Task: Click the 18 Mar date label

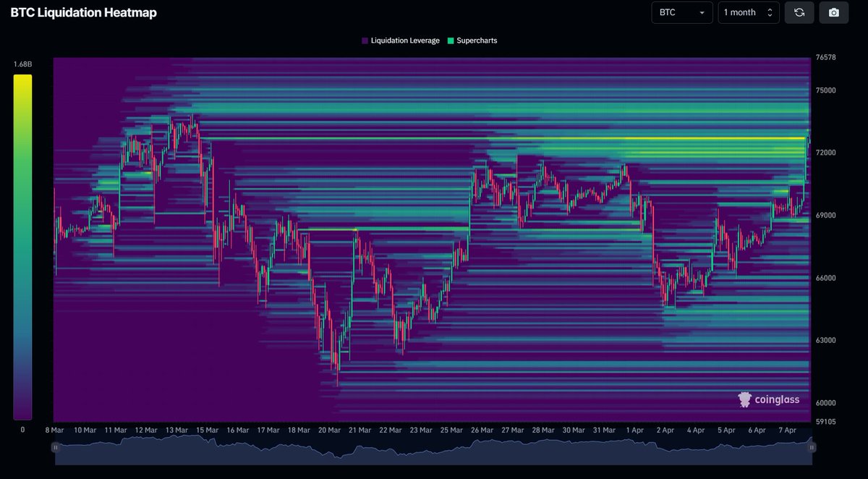Action: coord(299,430)
